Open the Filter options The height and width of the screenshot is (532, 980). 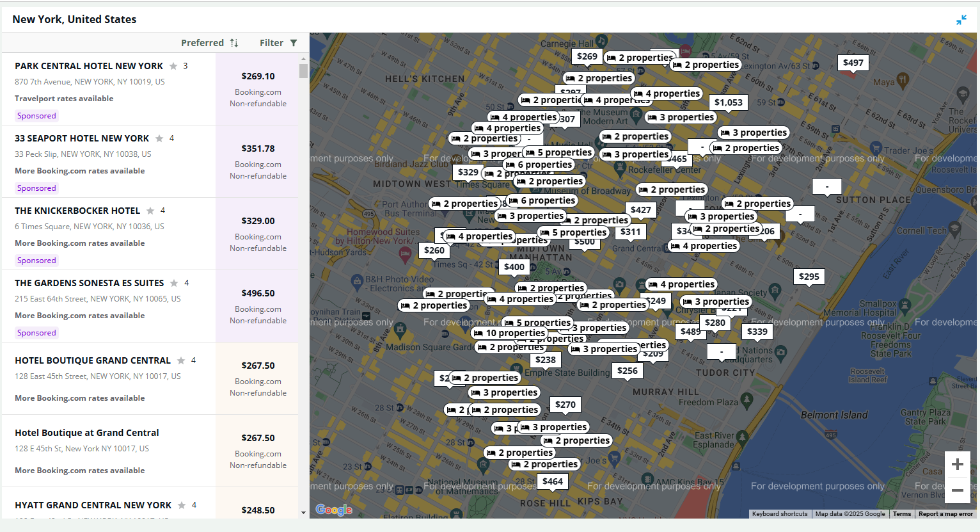[x=271, y=43]
